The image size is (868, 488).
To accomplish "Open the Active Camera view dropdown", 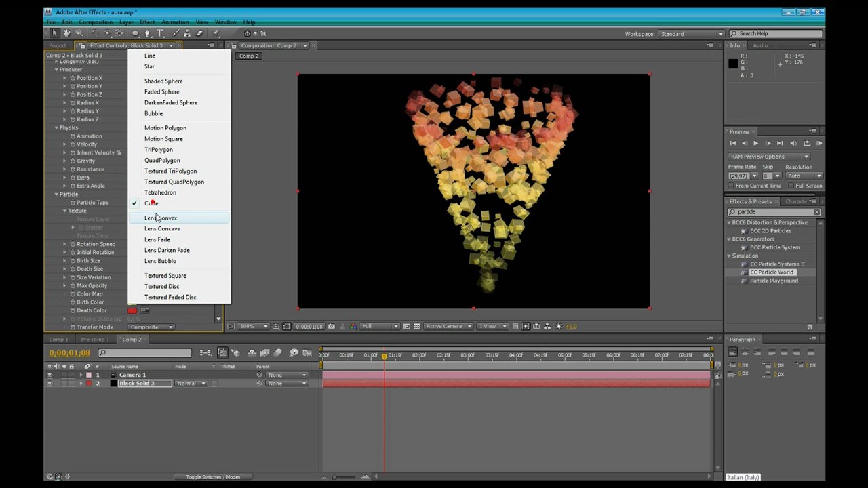I will (448, 327).
